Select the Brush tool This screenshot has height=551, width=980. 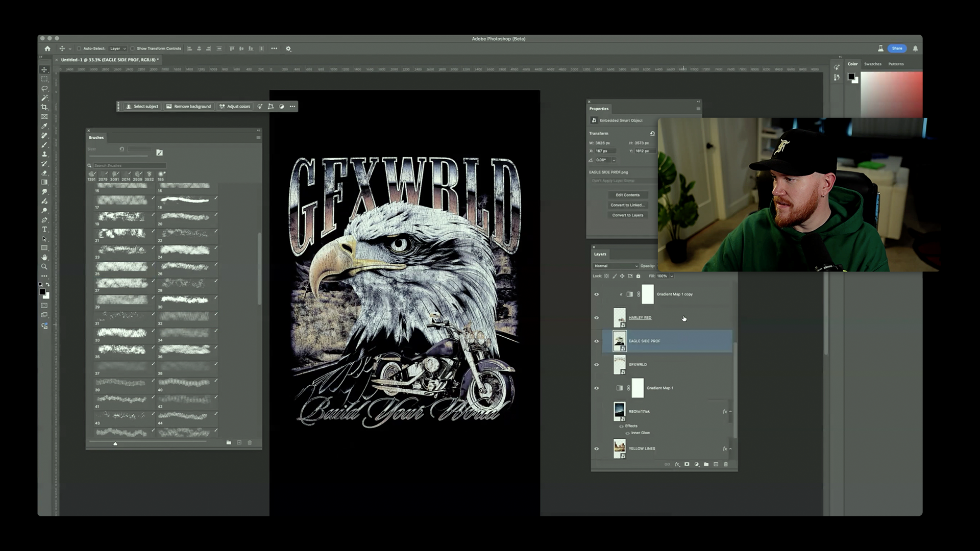44,145
